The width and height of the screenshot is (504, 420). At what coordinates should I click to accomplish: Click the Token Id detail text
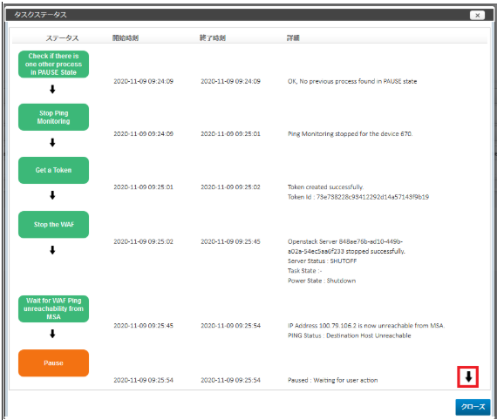(x=358, y=197)
